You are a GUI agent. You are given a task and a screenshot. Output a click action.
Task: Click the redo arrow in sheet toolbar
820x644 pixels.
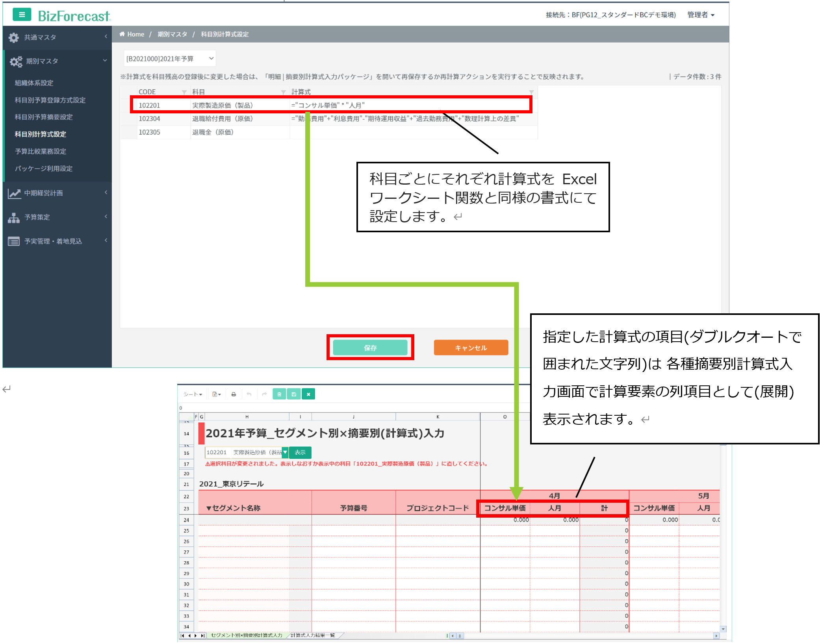click(264, 394)
